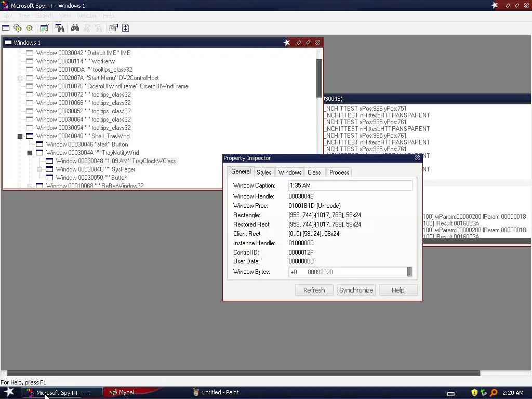Click window icon of SysPager row
Viewport: 532px width, 399px height.
tap(49, 169)
